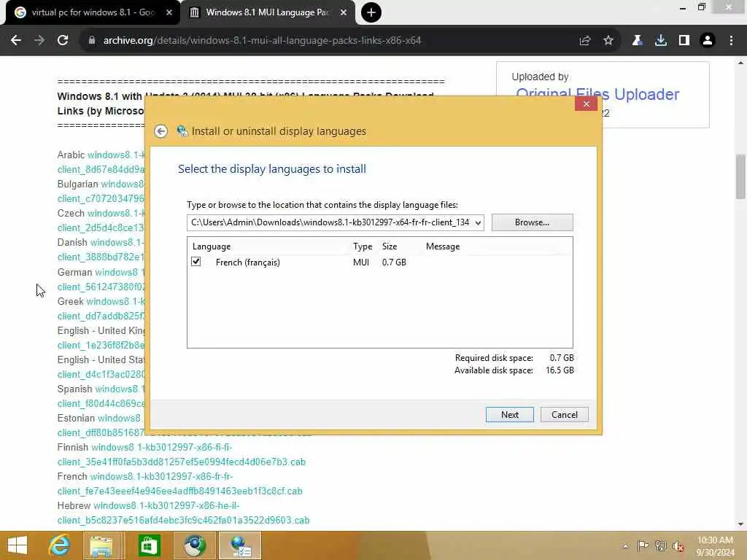The height and width of the screenshot is (560, 747).
Task: Click the network tray icon
Action: [x=660, y=545]
